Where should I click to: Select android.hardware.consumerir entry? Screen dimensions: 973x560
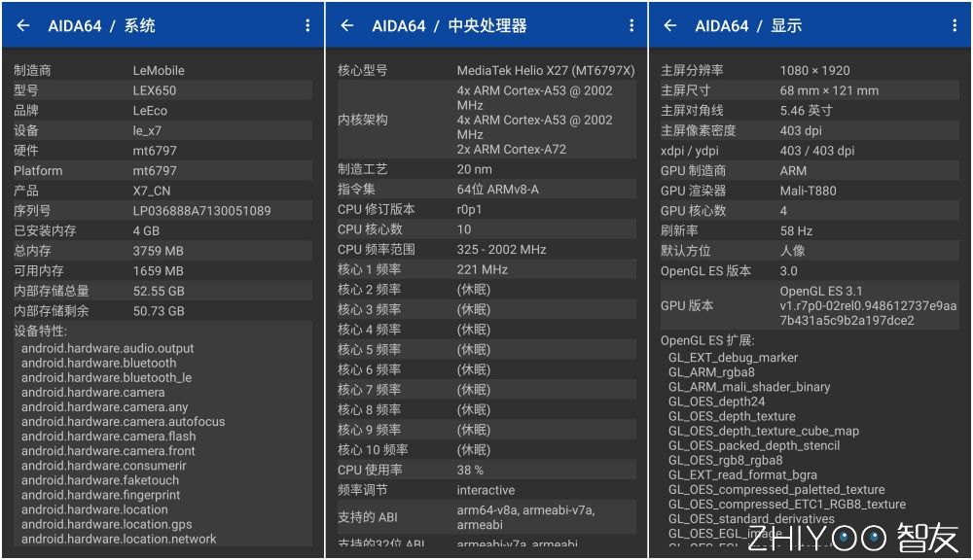pyautogui.click(x=104, y=465)
